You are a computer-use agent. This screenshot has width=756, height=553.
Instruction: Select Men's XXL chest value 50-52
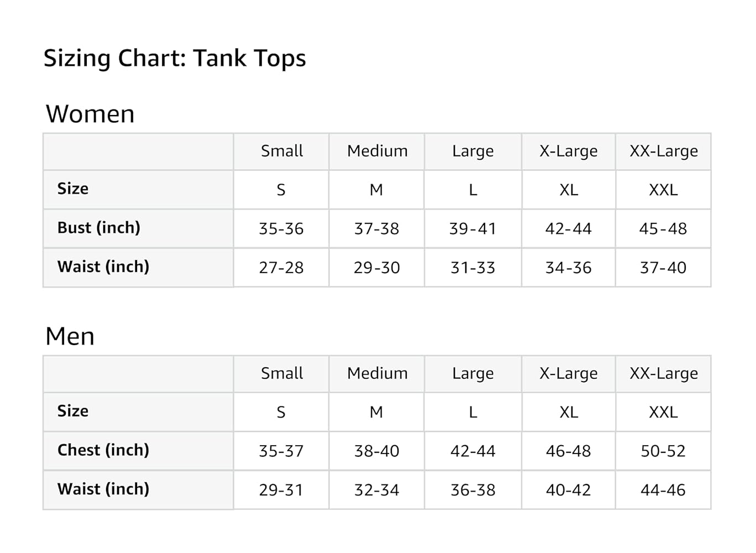[663, 451]
